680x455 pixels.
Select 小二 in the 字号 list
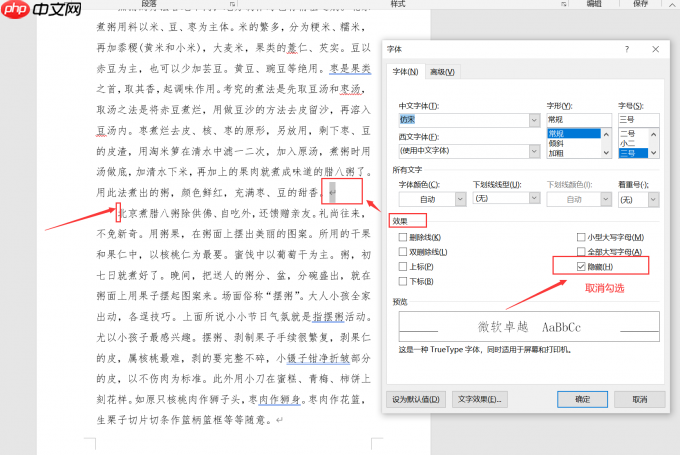(633, 143)
